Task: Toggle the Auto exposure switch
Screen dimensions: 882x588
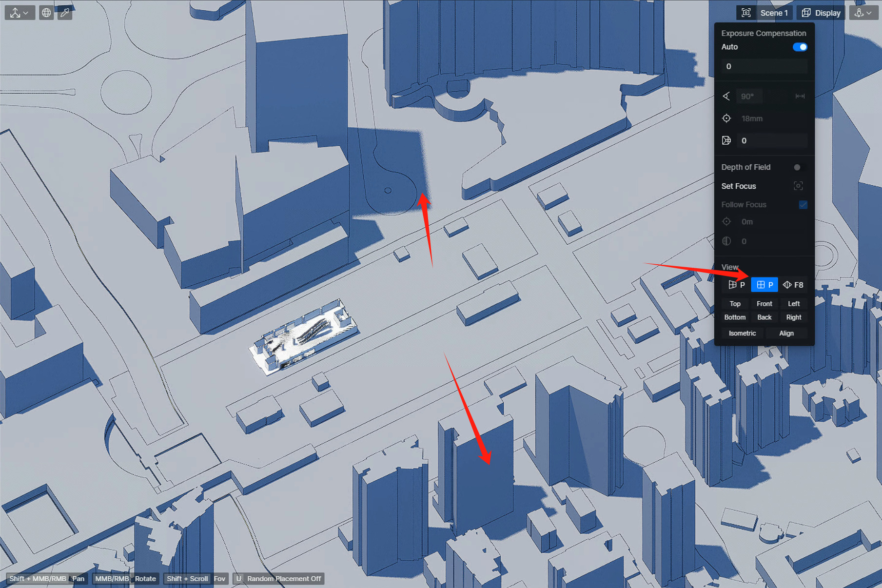Action: (800, 47)
